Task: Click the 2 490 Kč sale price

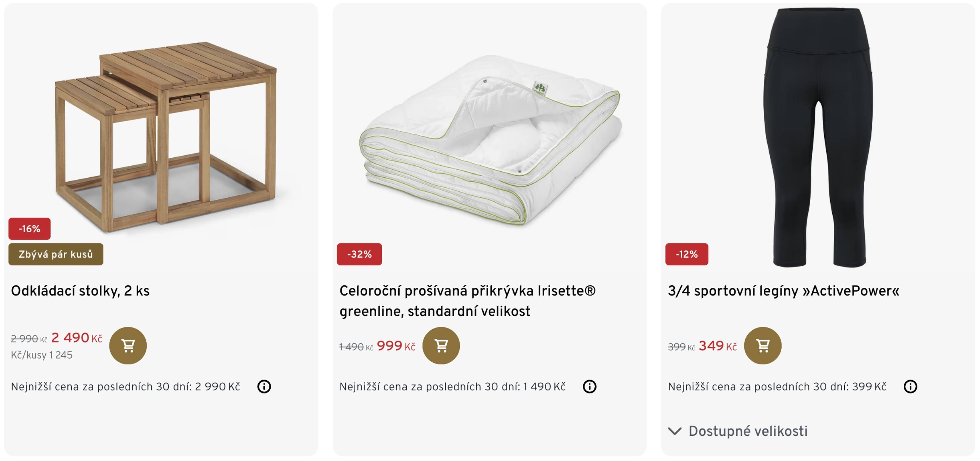Action: click(77, 338)
